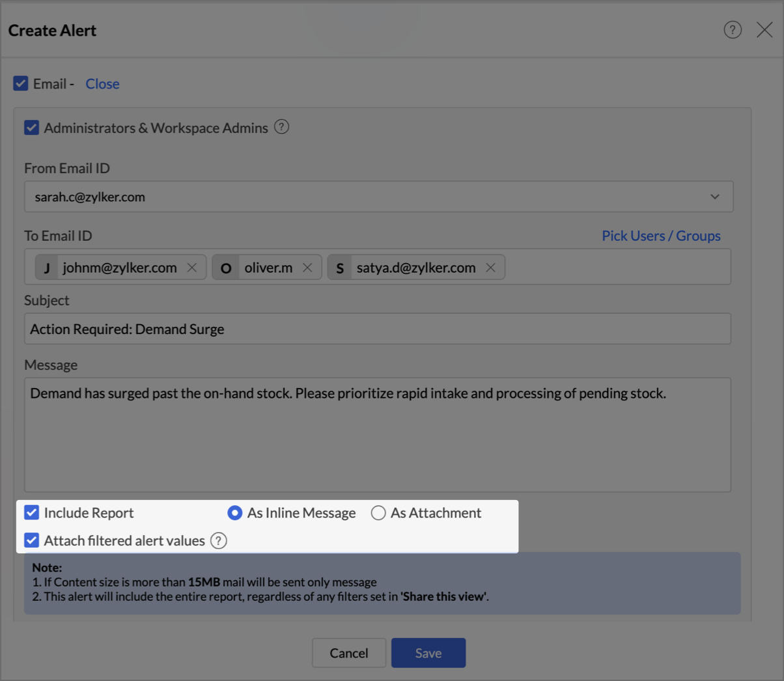
Task: Remove satya.d@zylker.com from recipients
Action: pyautogui.click(x=491, y=268)
